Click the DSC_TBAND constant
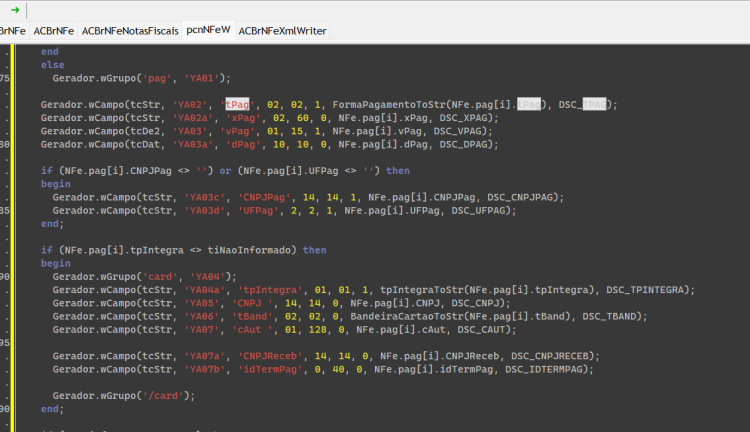Screen dimensions: 750x432 coord(609,316)
